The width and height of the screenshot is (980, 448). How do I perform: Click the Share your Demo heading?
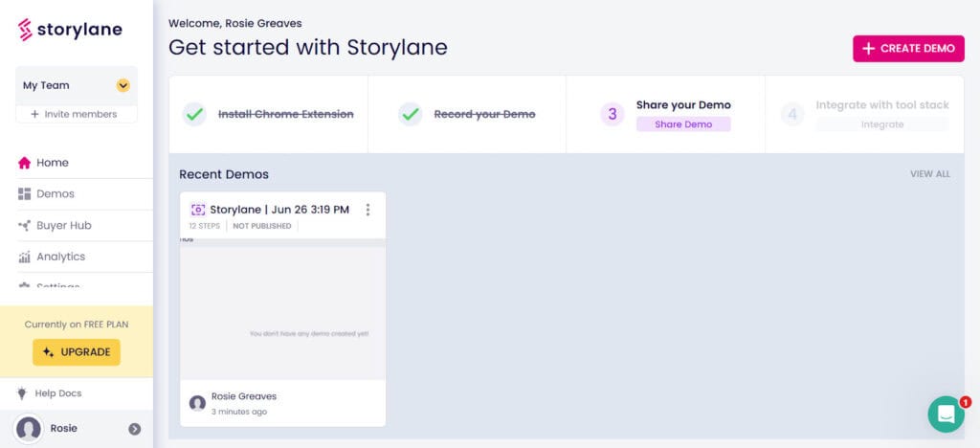pyautogui.click(x=683, y=105)
